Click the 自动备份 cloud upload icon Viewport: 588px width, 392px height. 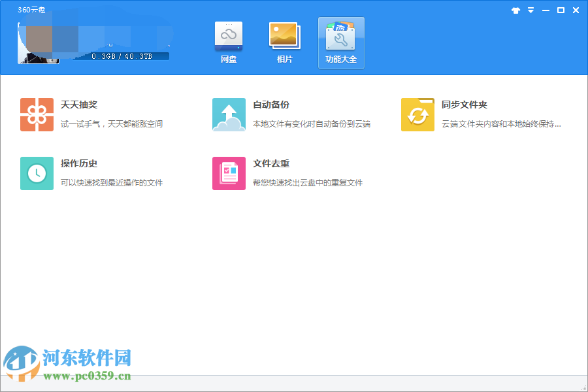tap(229, 115)
